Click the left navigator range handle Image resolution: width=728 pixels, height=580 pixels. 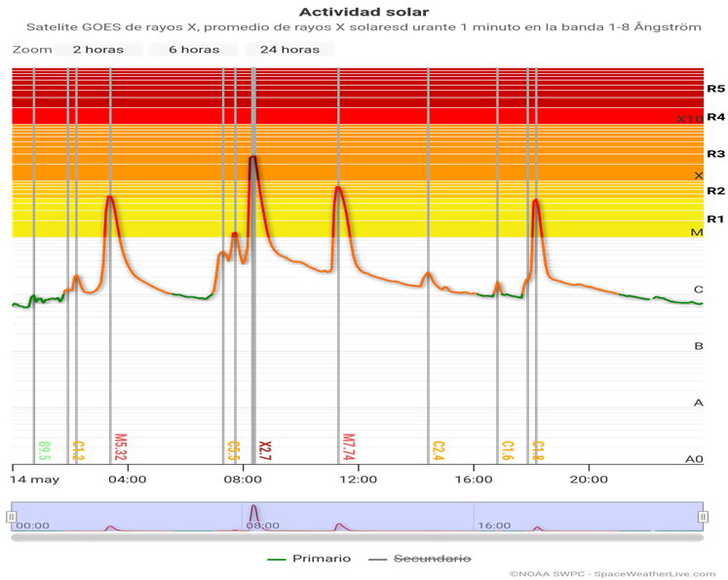(x=12, y=516)
